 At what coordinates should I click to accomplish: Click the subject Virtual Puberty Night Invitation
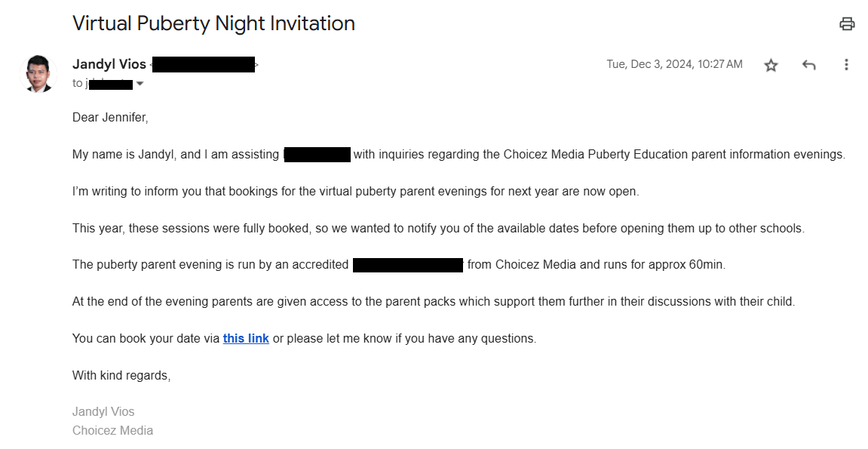click(x=213, y=23)
